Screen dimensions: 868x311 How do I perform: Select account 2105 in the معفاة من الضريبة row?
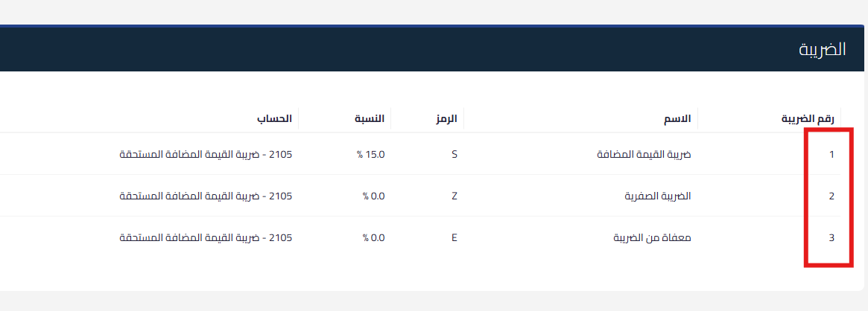[206, 238]
